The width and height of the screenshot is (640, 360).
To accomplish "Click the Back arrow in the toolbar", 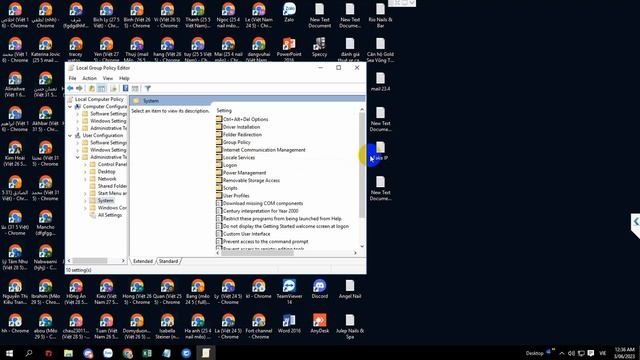I will (x=70, y=88).
